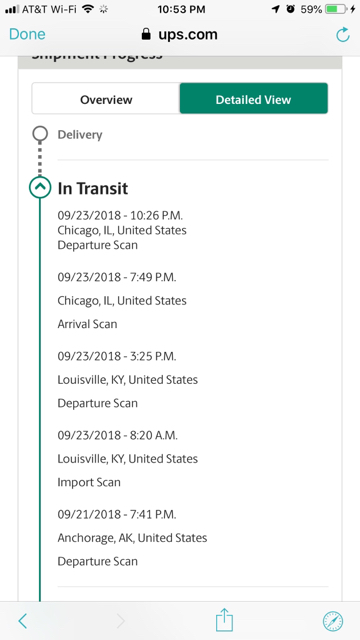Tap the padlock icon beside ups.com

(x=146, y=35)
